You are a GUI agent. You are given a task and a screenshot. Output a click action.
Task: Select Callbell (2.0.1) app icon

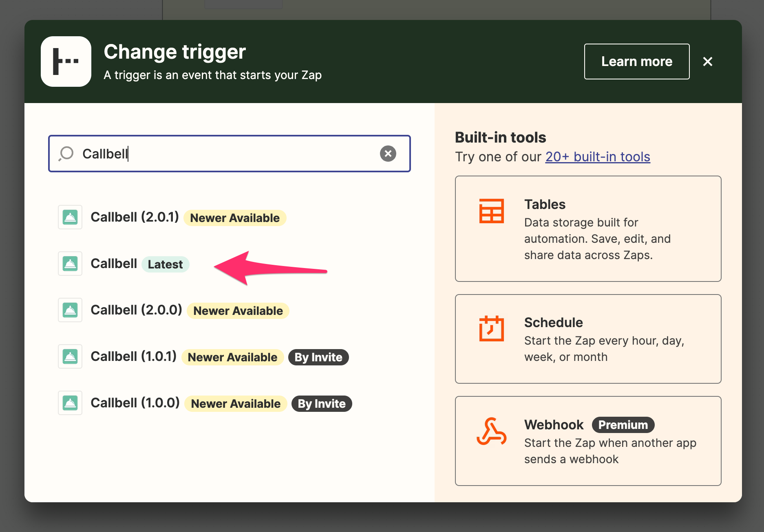click(70, 217)
